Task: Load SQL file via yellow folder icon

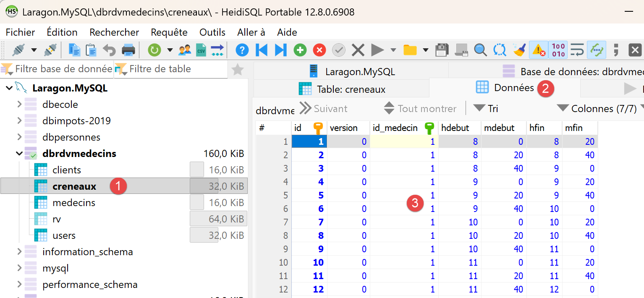Action: 410,50
